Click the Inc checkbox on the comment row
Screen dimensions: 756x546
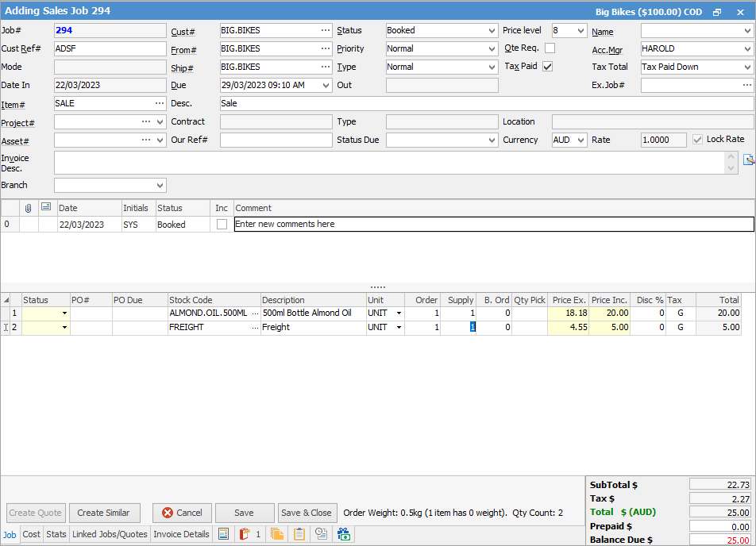(222, 224)
